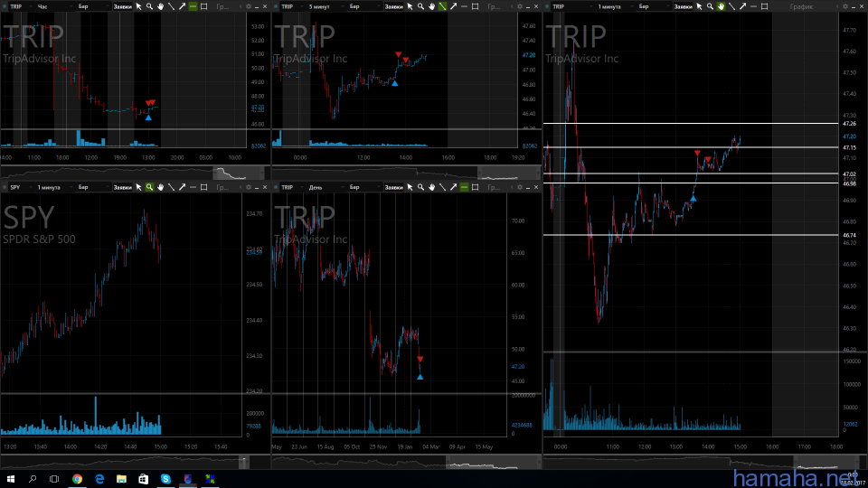Open the TRIP symbol dropdown in the hourly chart
Image resolution: width=868 pixels, height=488 pixels.
tap(20, 6)
